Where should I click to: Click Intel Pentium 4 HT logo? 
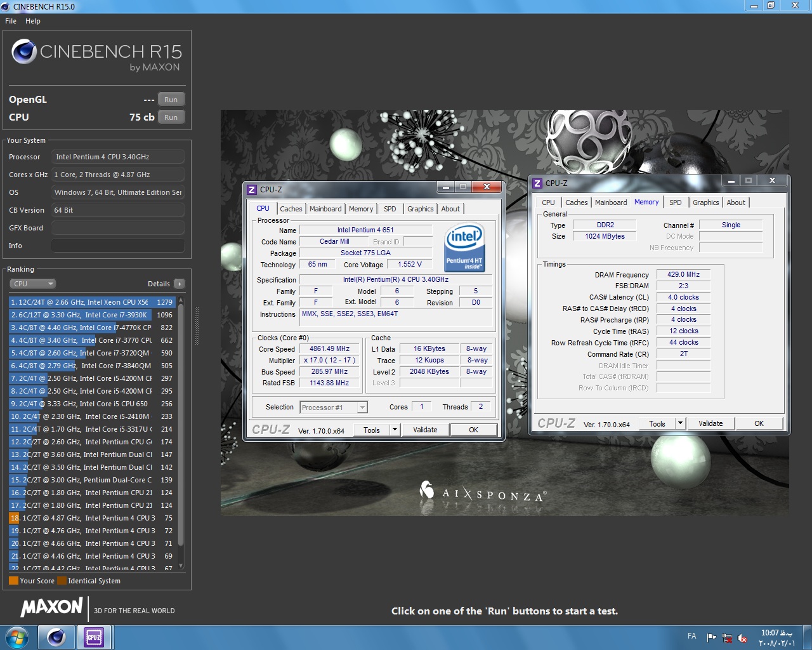click(x=464, y=248)
